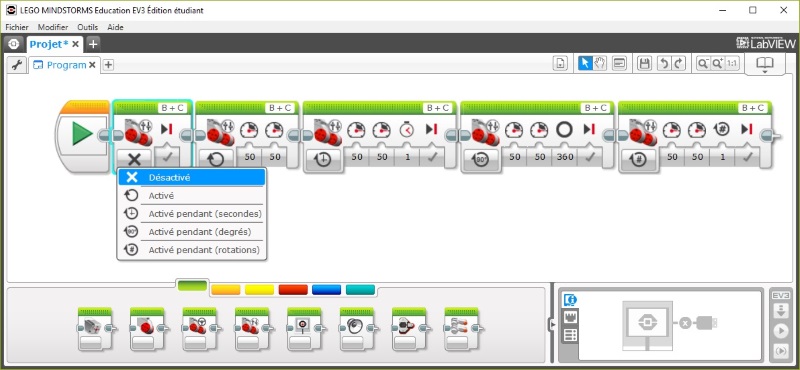Choose Désactivé in the mode list

pos(192,177)
